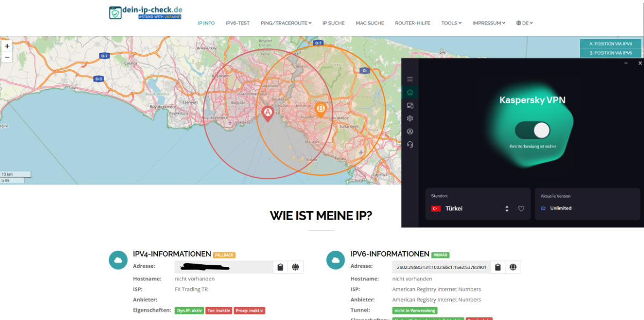Screen dimensions: 644x320
Task: Click the Unlimited subscription icon
Action: pos(544,208)
